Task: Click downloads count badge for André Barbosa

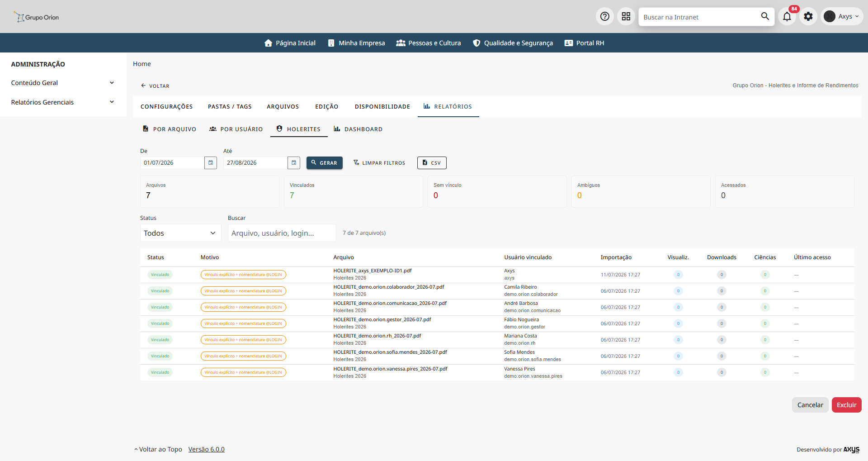Action: tap(722, 307)
